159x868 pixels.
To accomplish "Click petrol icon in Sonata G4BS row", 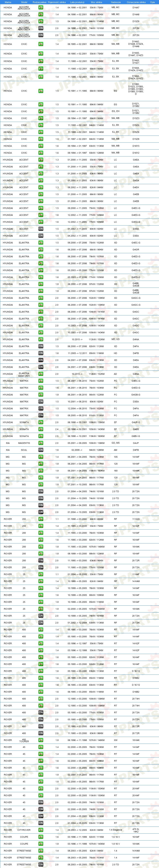I will (x=41, y=429).
